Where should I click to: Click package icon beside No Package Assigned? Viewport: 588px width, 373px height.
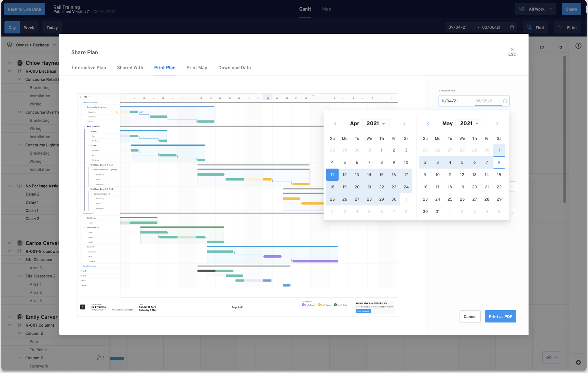tap(19, 186)
